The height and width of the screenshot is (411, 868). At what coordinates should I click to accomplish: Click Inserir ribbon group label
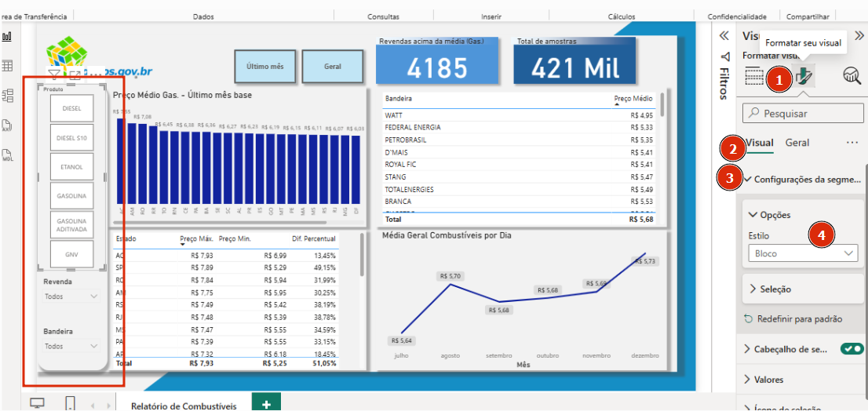tap(491, 16)
